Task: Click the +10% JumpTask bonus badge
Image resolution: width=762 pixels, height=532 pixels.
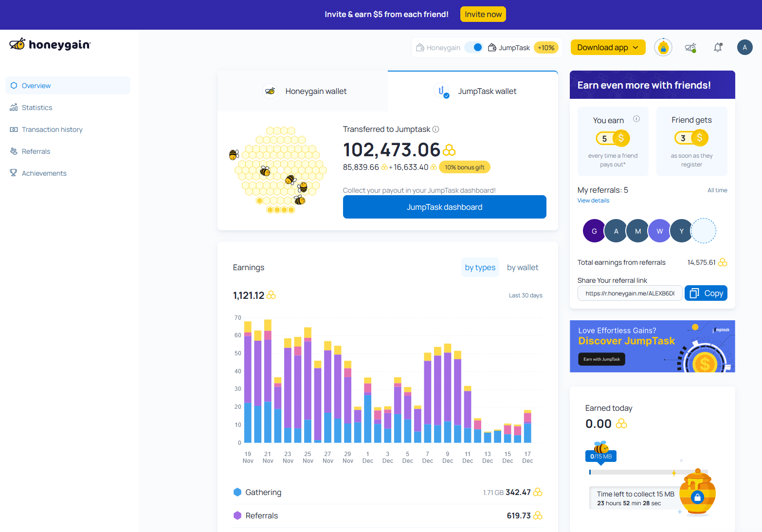Action: click(546, 47)
